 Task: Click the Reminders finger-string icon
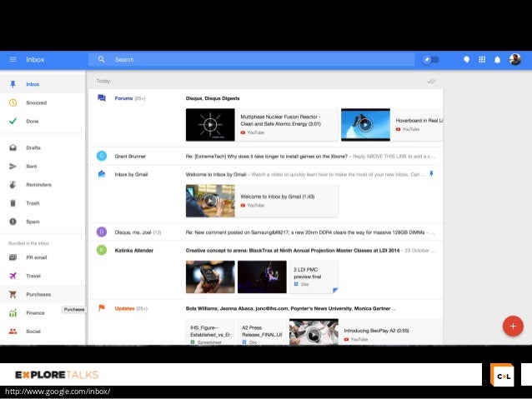13,185
